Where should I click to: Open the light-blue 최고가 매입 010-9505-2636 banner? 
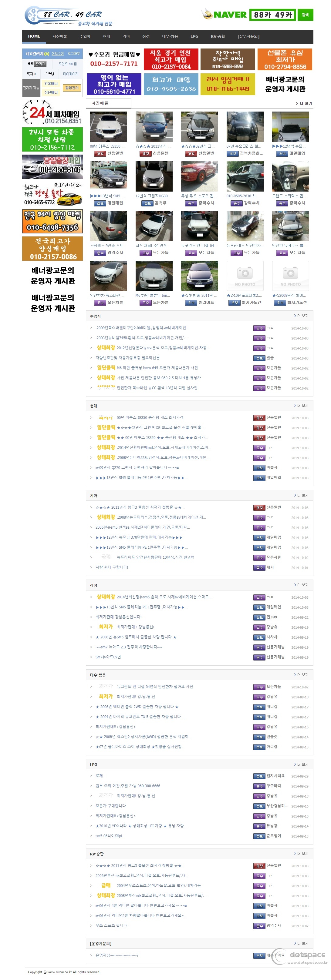[x=171, y=84]
